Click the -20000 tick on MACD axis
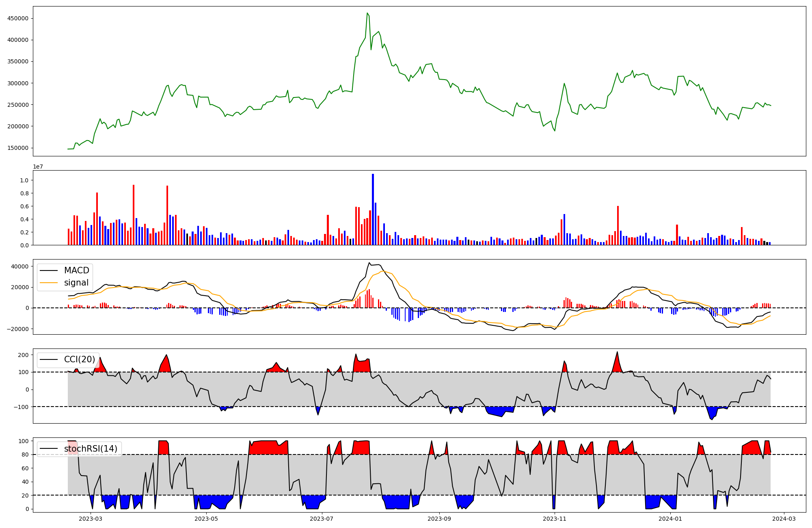Viewport: 812px width, 528px height. click(x=18, y=329)
